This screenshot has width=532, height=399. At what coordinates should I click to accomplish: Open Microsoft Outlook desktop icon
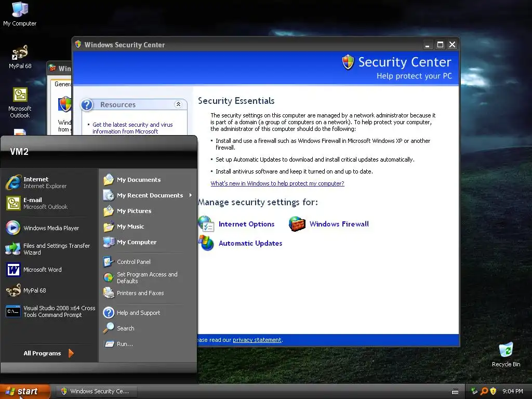coord(20,102)
